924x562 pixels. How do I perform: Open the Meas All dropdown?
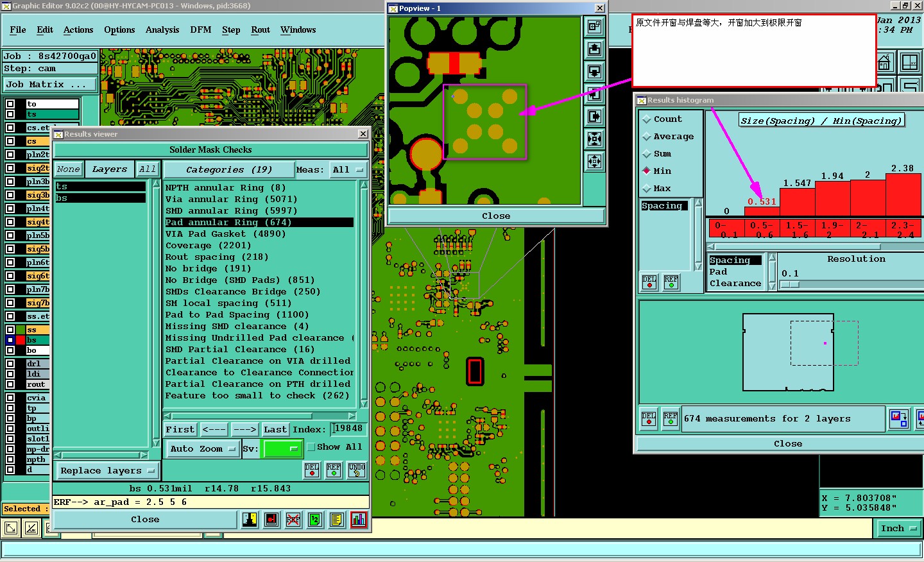pyautogui.click(x=347, y=170)
